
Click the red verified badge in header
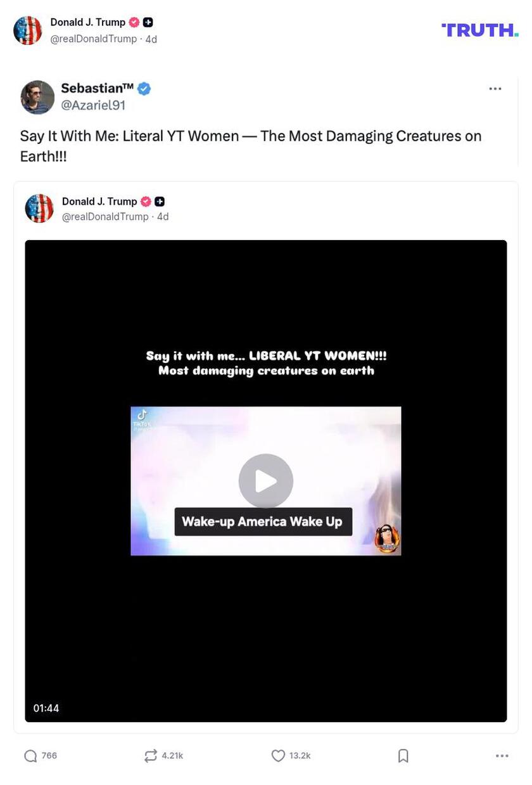click(x=134, y=22)
